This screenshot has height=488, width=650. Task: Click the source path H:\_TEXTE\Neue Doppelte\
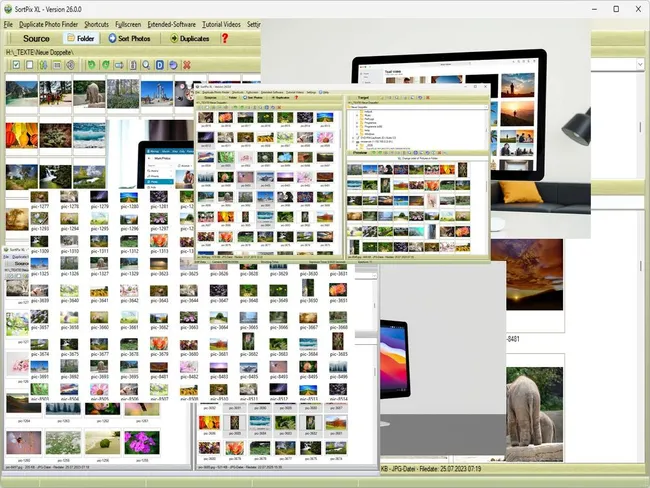coord(40,52)
